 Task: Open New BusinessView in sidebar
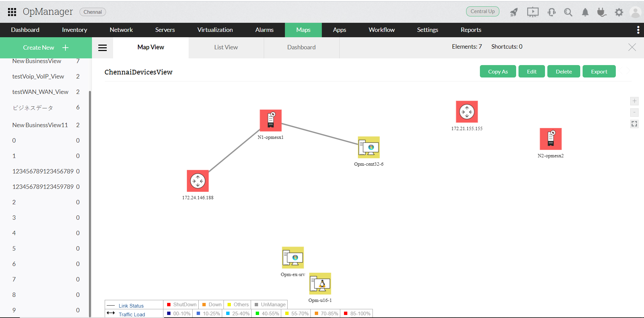click(37, 61)
